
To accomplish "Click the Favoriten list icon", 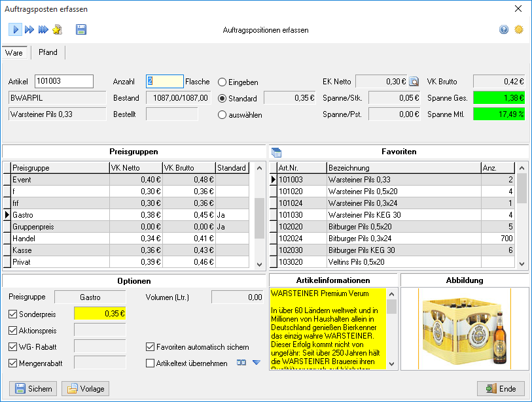I will 277,152.
